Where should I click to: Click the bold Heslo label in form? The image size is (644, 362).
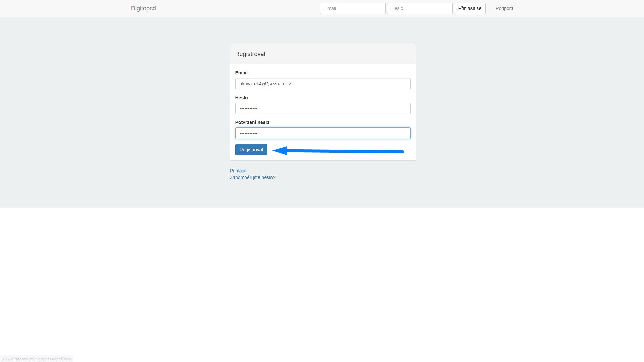(x=241, y=98)
